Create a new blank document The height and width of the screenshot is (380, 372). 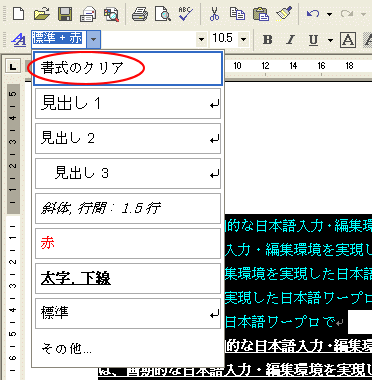(x=19, y=14)
